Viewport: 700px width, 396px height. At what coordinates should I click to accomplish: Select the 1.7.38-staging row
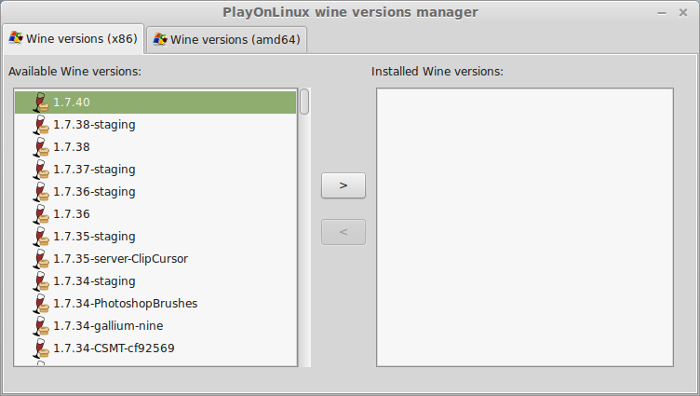[x=155, y=125]
